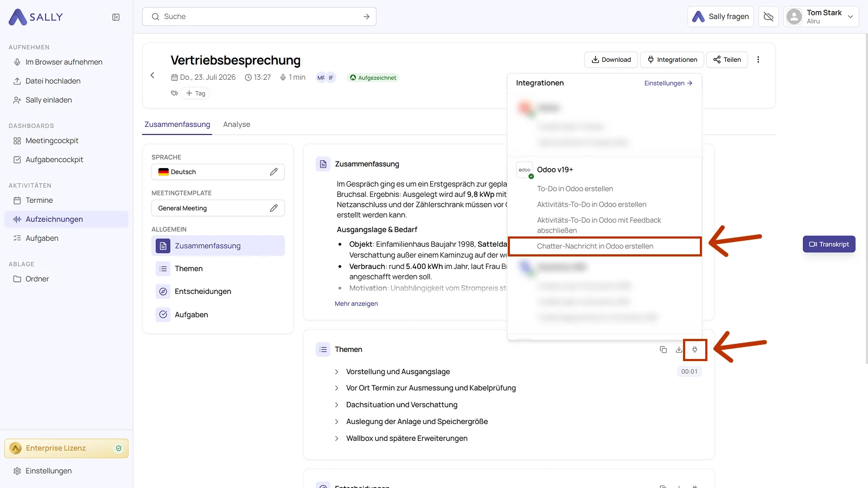Click the Odoo logo icon
This screenshot has width=868, height=488.
coord(525,170)
